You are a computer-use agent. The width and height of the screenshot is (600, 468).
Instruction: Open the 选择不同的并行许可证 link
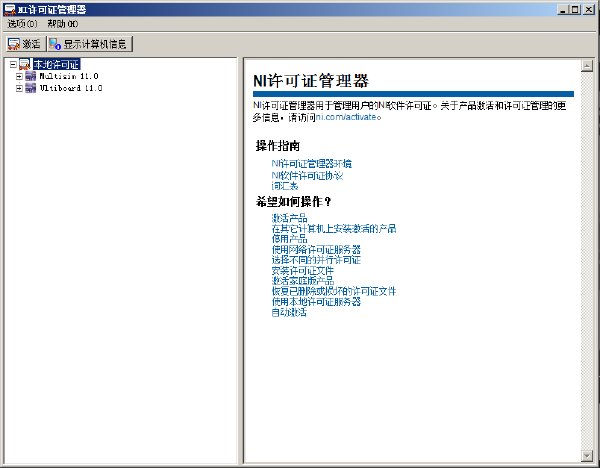[x=316, y=260]
